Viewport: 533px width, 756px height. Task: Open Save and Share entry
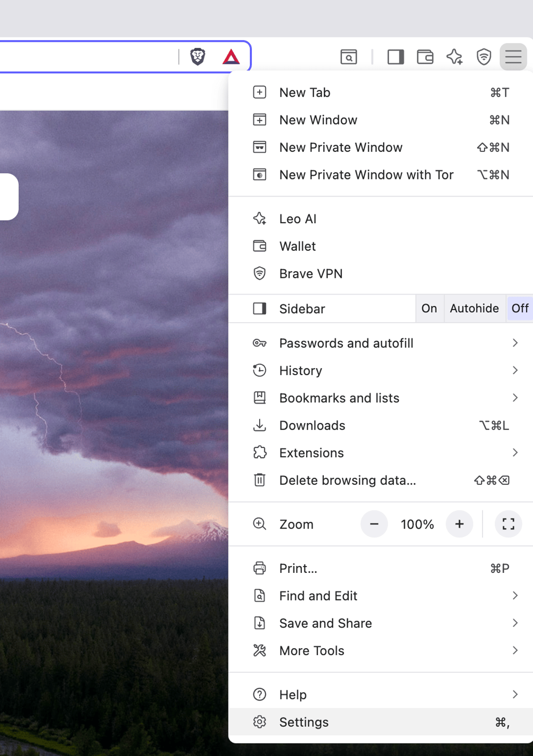point(380,623)
